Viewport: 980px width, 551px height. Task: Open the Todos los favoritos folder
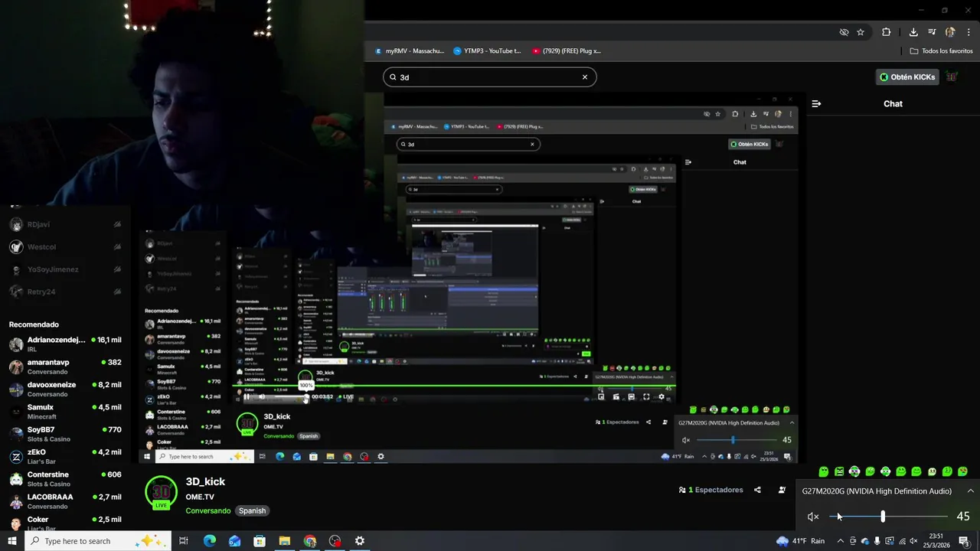pos(942,51)
